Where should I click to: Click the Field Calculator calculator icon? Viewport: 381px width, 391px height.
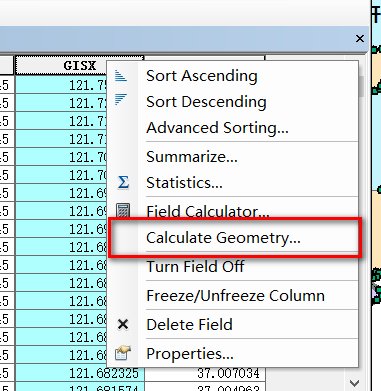(123, 210)
